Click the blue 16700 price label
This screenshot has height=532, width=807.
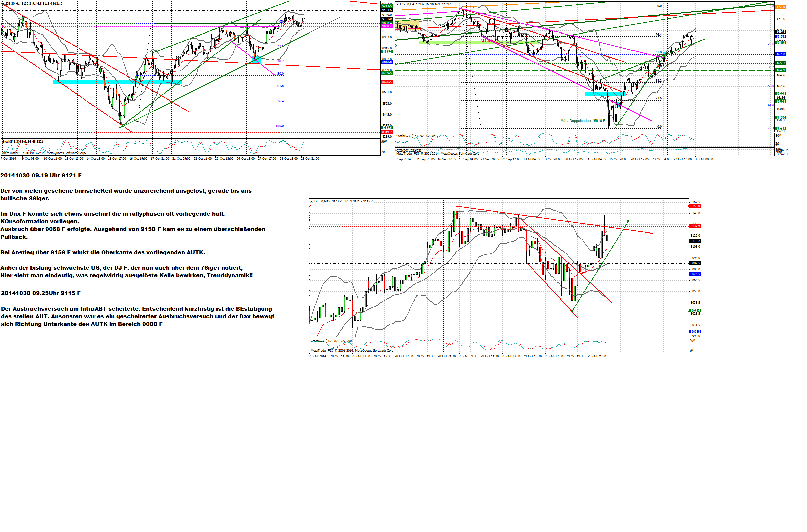pos(781,54)
